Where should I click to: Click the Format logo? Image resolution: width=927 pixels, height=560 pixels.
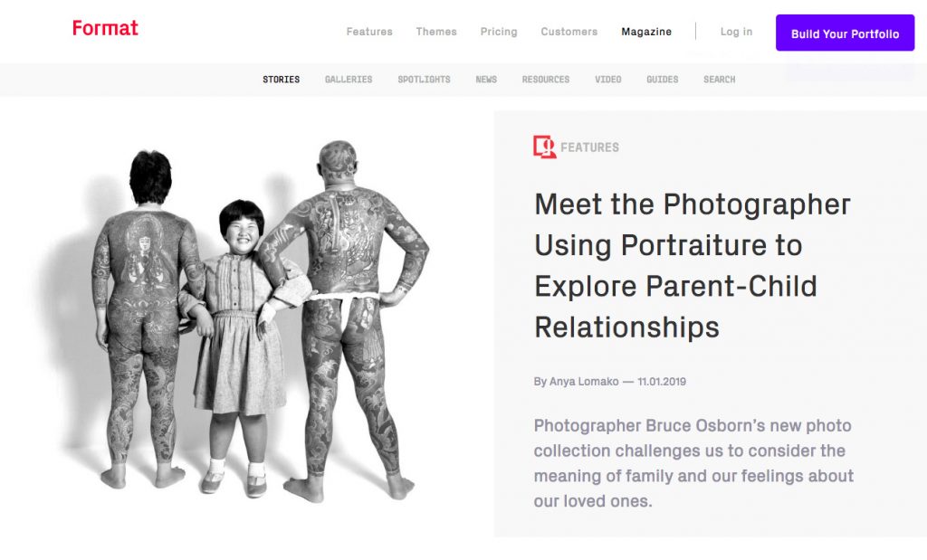point(105,28)
